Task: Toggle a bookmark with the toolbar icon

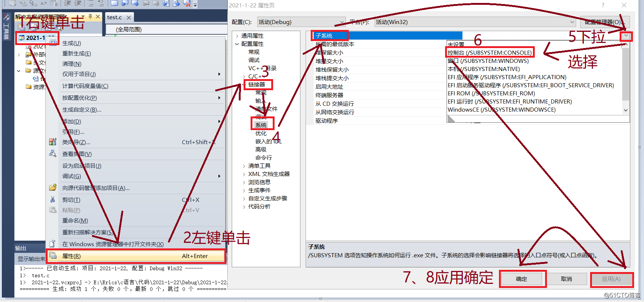Action: [114, 3]
